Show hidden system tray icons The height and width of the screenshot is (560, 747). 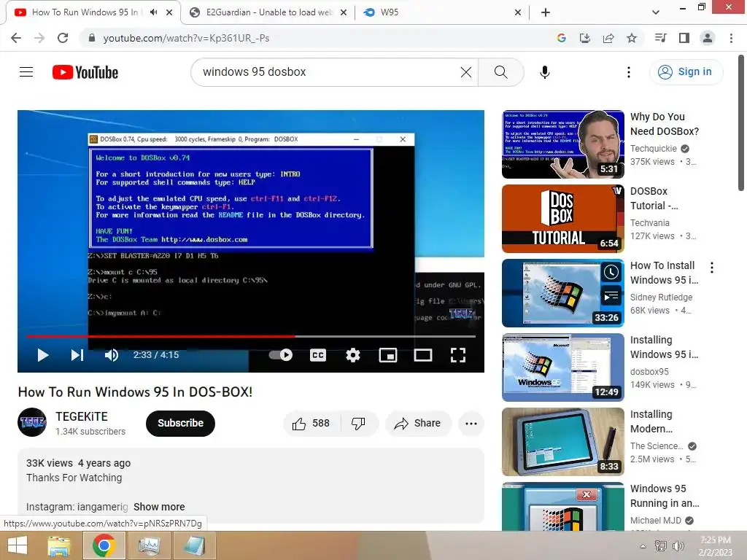pos(643,546)
